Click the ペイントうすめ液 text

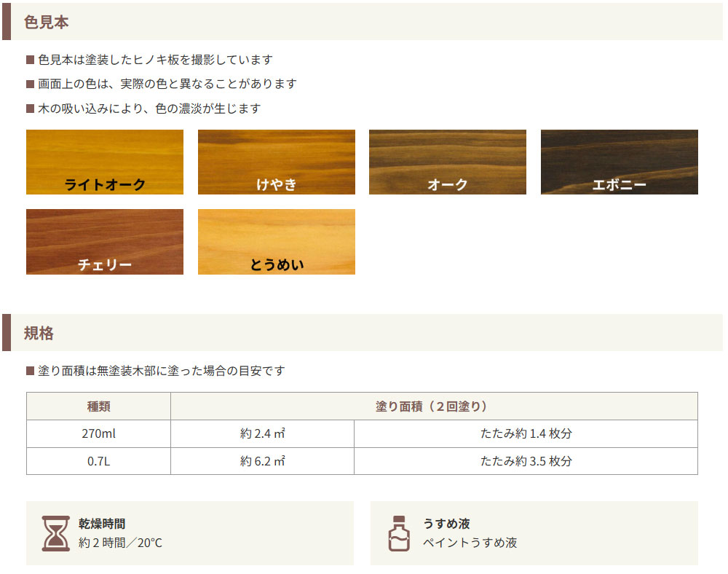(x=470, y=543)
